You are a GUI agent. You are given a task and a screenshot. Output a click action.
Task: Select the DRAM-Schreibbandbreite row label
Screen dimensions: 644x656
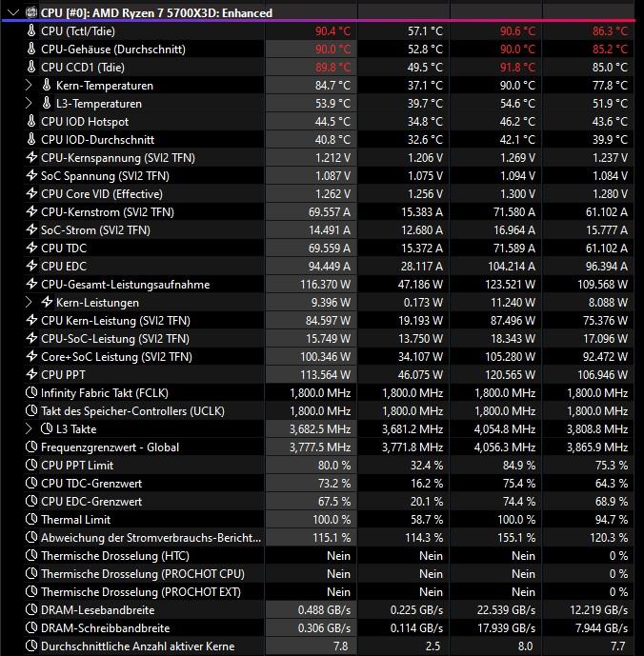(105, 628)
